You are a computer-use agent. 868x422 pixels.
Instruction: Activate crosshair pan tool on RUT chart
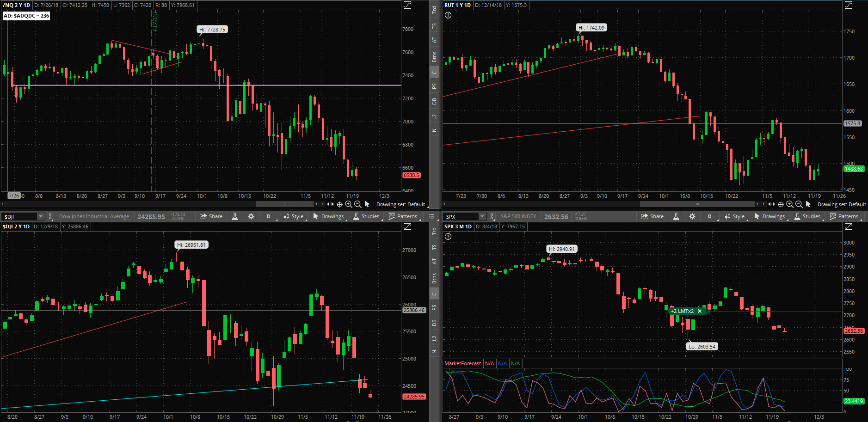click(x=781, y=204)
